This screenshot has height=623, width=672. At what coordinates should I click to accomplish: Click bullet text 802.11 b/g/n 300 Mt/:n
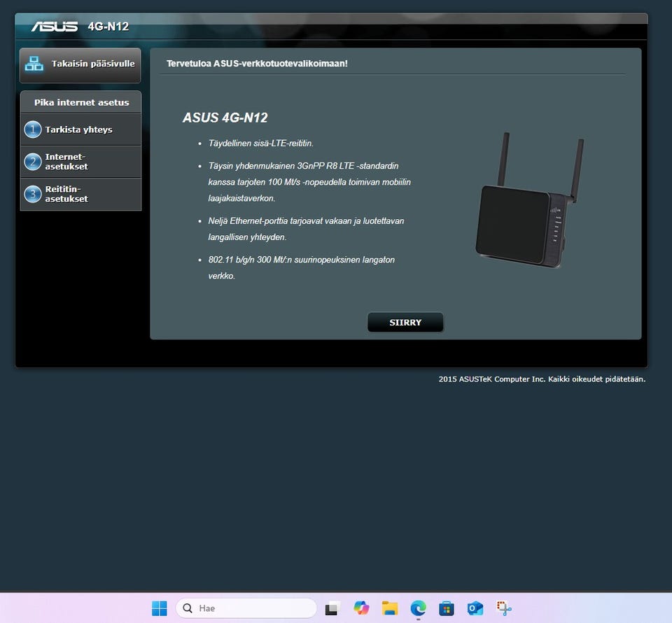(x=301, y=268)
